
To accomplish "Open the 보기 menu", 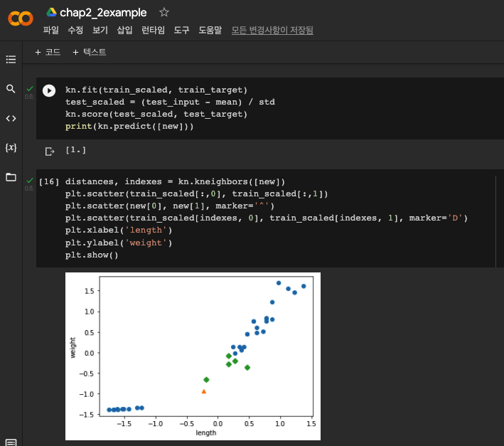I will (100, 30).
